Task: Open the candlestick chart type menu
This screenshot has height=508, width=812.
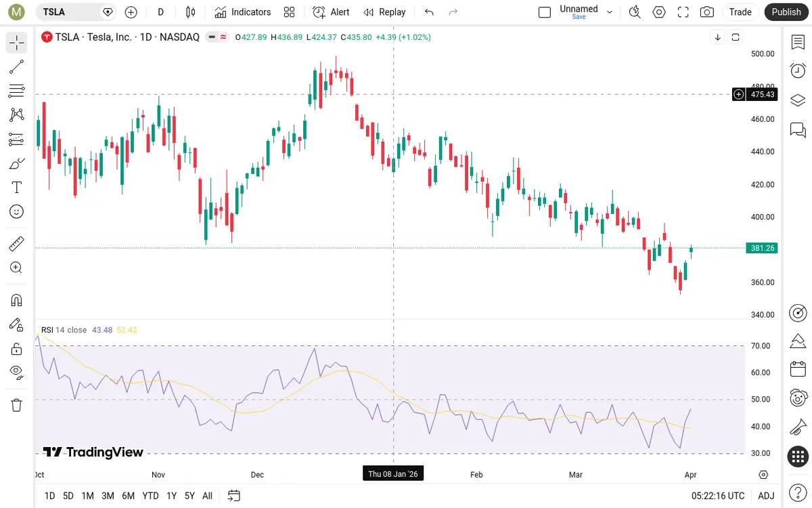Action: [191, 12]
